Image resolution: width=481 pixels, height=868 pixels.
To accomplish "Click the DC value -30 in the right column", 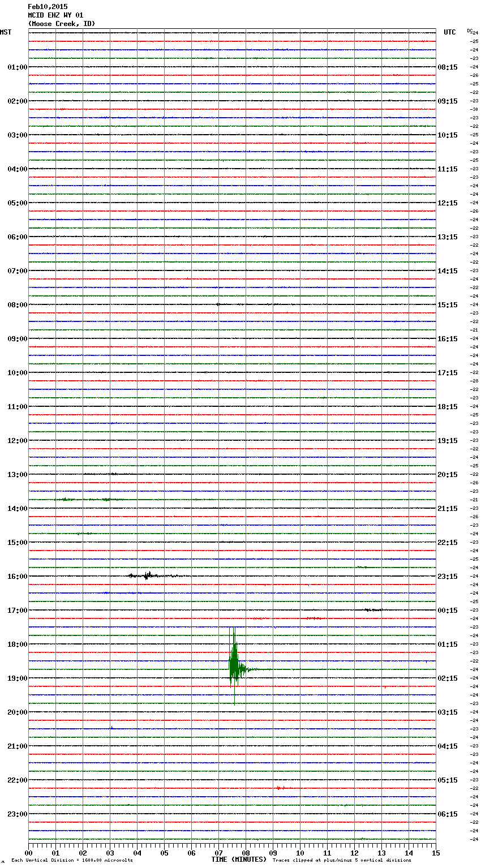I will pyautogui.click(x=475, y=109).
